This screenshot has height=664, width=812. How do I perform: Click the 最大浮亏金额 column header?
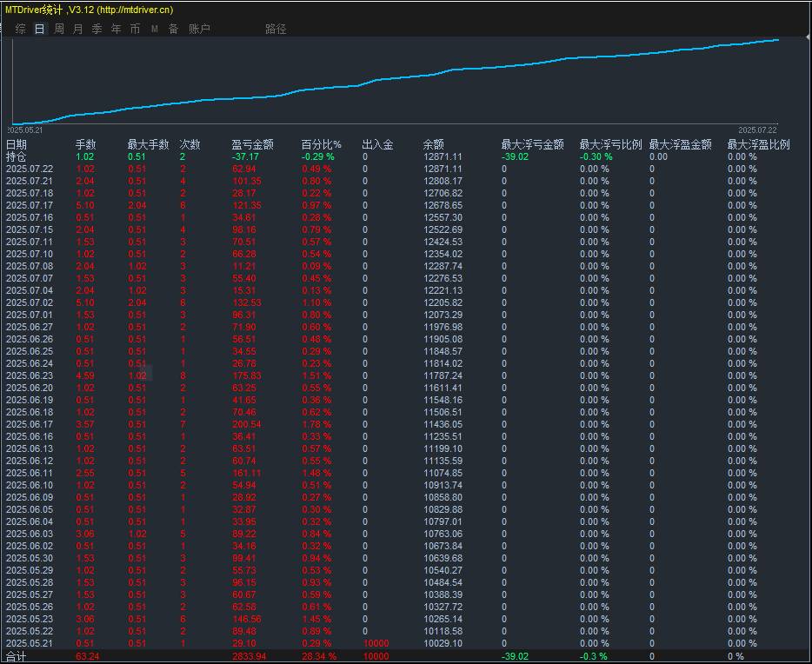pyautogui.click(x=532, y=144)
